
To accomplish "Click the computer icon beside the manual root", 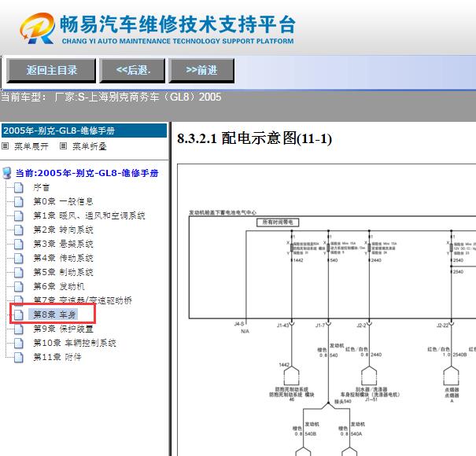I will point(6,173).
